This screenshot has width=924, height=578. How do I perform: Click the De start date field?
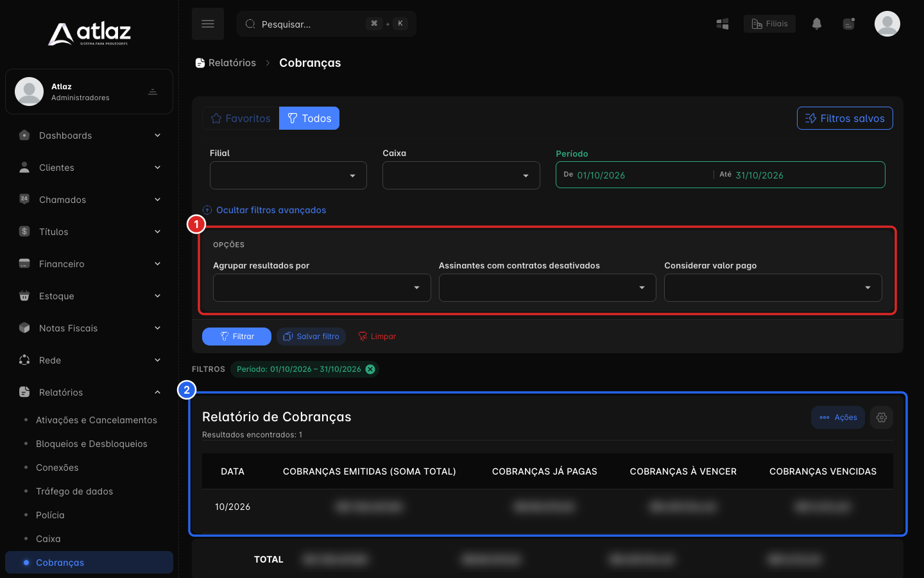click(635, 175)
